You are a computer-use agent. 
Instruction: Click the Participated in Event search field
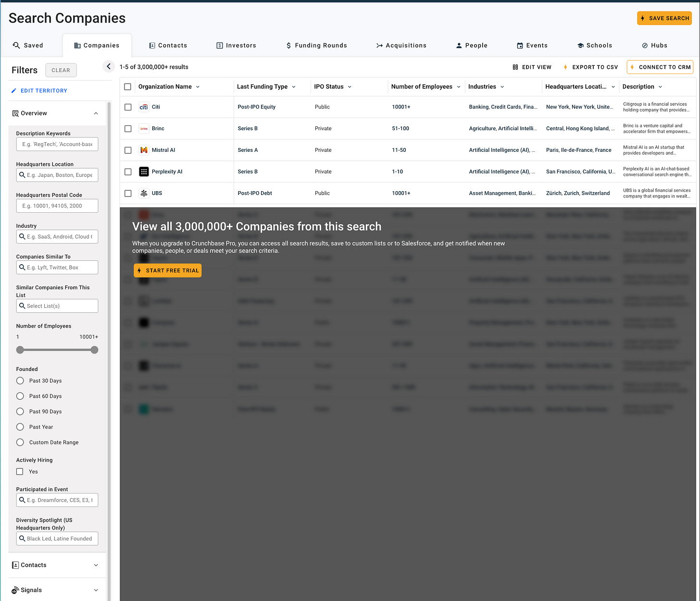[x=57, y=500]
